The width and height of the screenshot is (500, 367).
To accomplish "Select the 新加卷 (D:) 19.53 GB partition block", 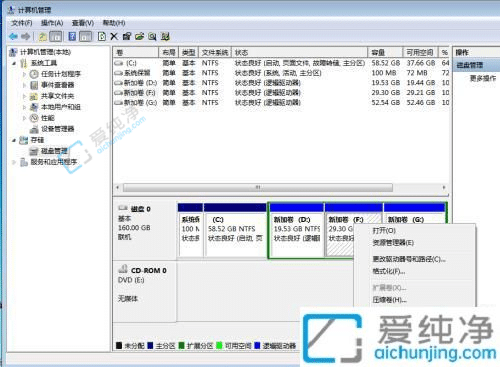I will click(296, 230).
